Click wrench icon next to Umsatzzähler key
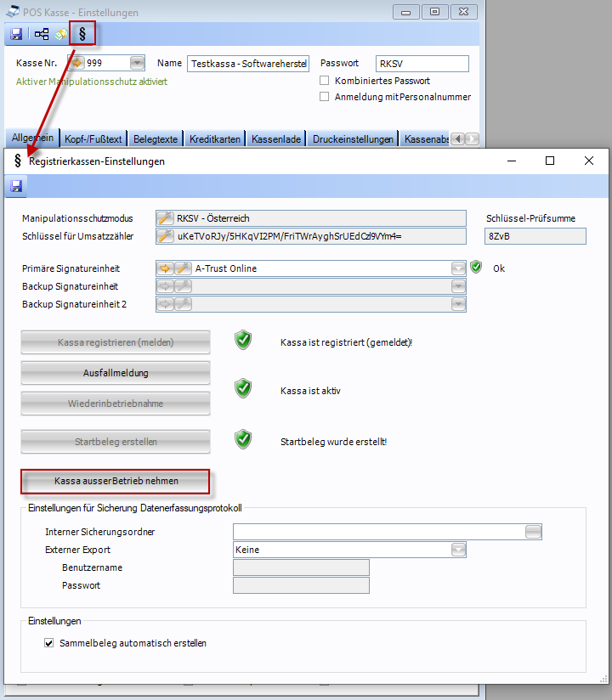Viewport: 612px width, 700px height. [166, 235]
